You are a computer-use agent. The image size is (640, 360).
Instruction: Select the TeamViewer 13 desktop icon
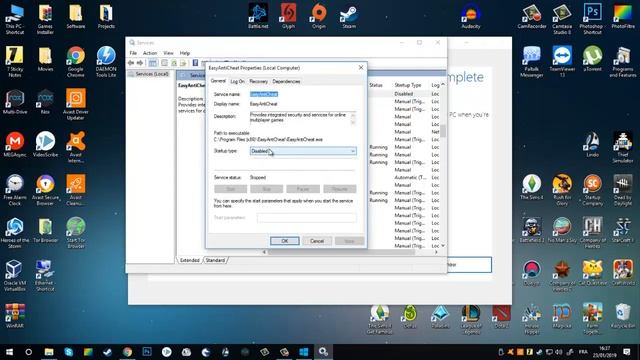point(562,62)
